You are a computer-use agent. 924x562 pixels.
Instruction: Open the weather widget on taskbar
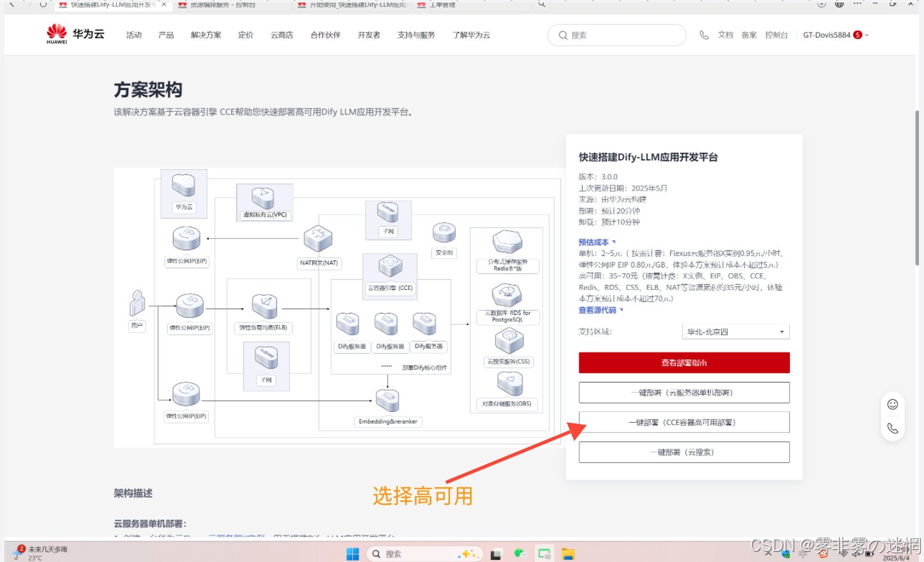pyautogui.click(x=41, y=553)
